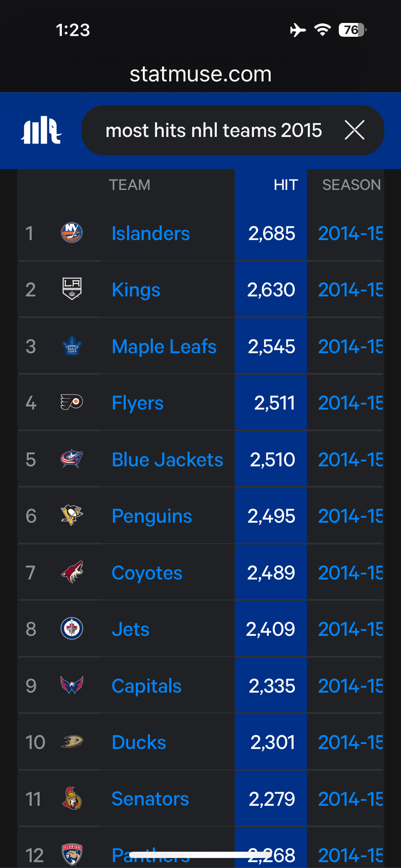The width and height of the screenshot is (401, 868).
Task: Tap the StatMuse logo icon
Action: (41, 130)
